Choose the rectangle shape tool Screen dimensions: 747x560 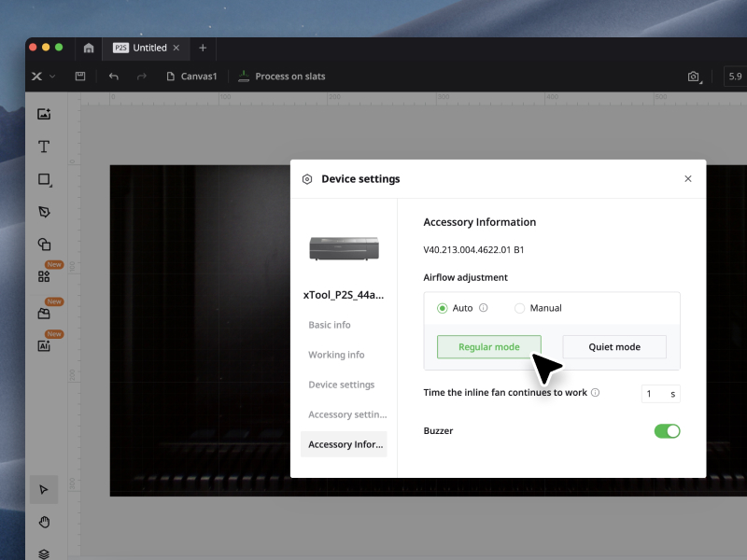point(44,179)
